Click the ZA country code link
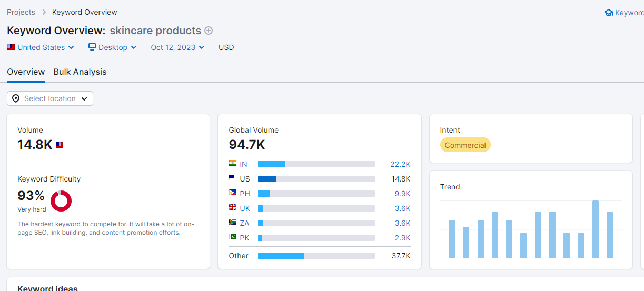Image resolution: width=644 pixels, height=291 pixels. 244,223
